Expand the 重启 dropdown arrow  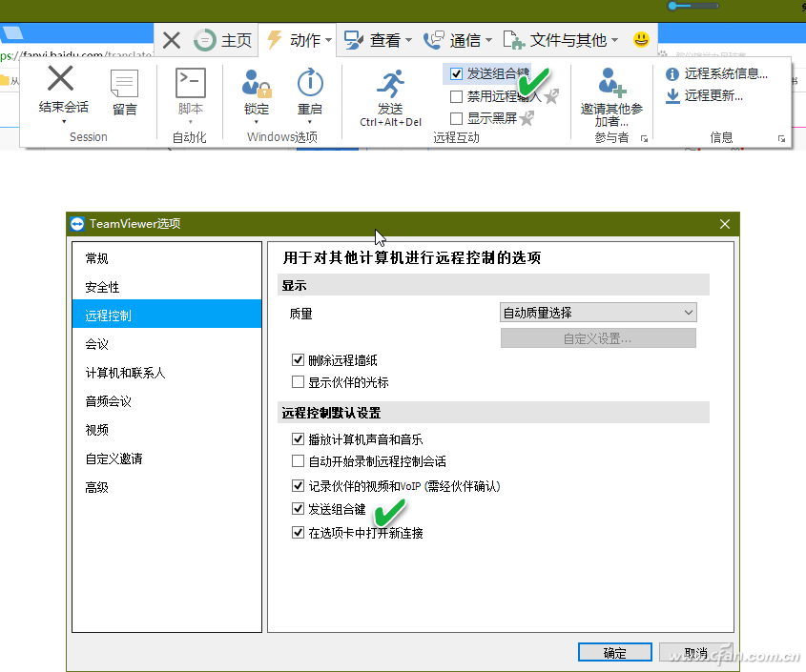(310, 122)
